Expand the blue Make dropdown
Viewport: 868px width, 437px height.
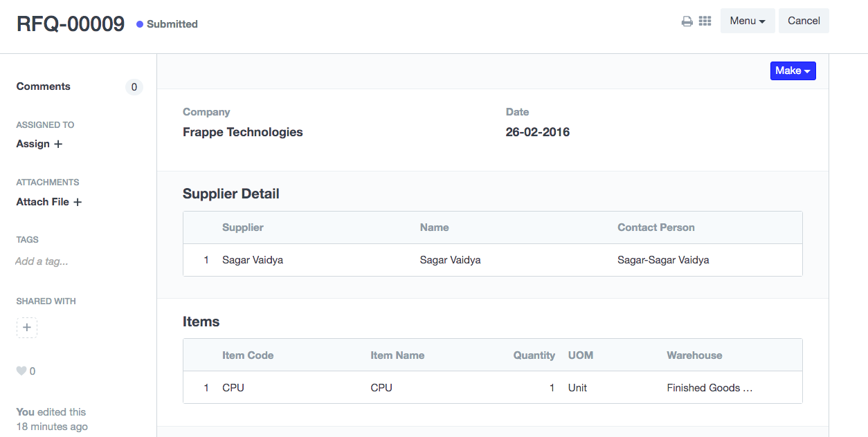793,71
